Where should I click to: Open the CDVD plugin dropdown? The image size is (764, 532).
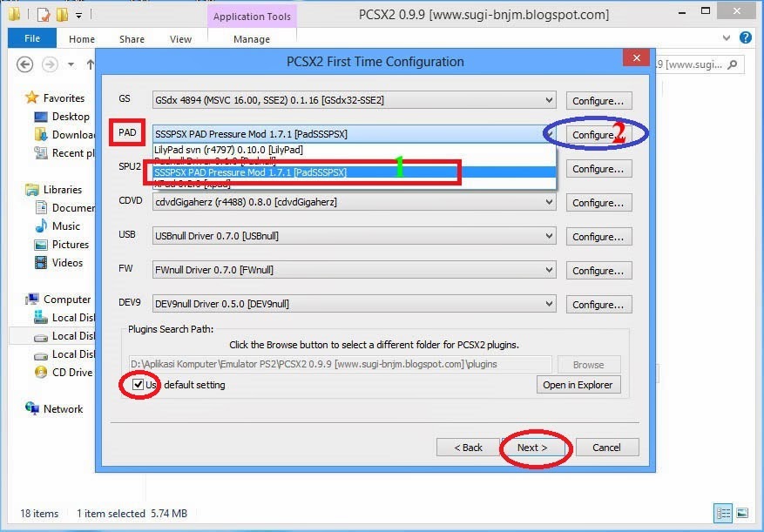point(355,202)
